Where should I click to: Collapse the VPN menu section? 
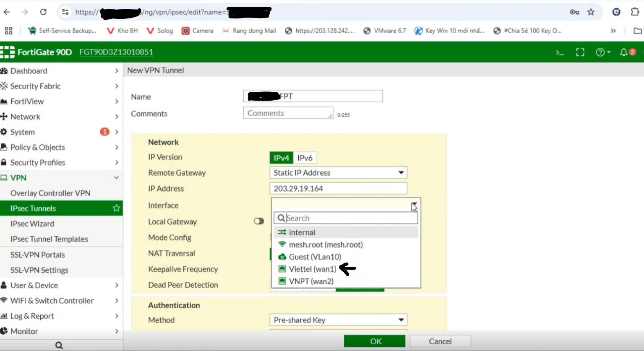pos(116,178)
